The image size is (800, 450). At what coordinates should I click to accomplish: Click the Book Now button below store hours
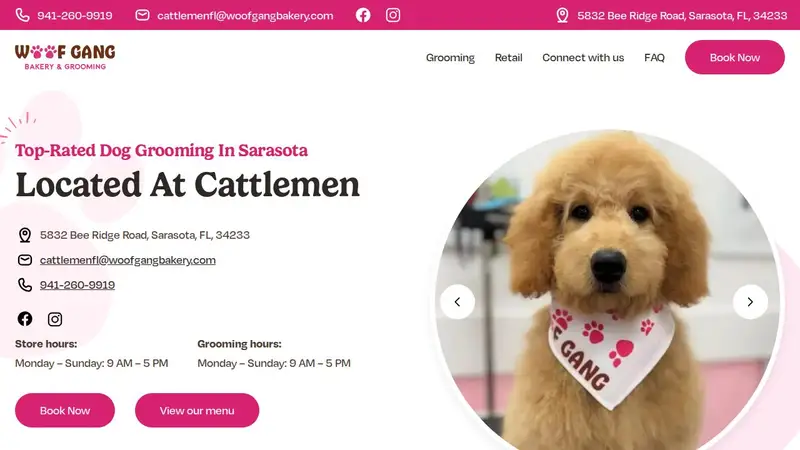(x=65, y=410)
